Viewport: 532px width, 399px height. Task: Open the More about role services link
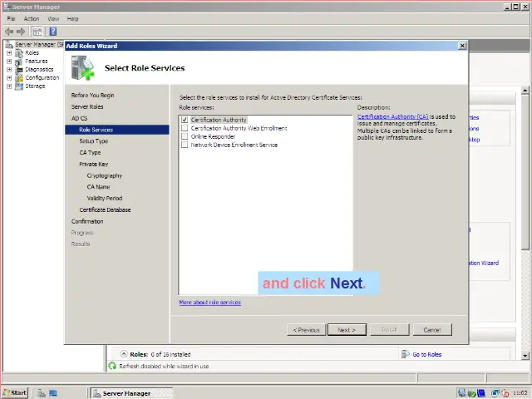[210, 303]
